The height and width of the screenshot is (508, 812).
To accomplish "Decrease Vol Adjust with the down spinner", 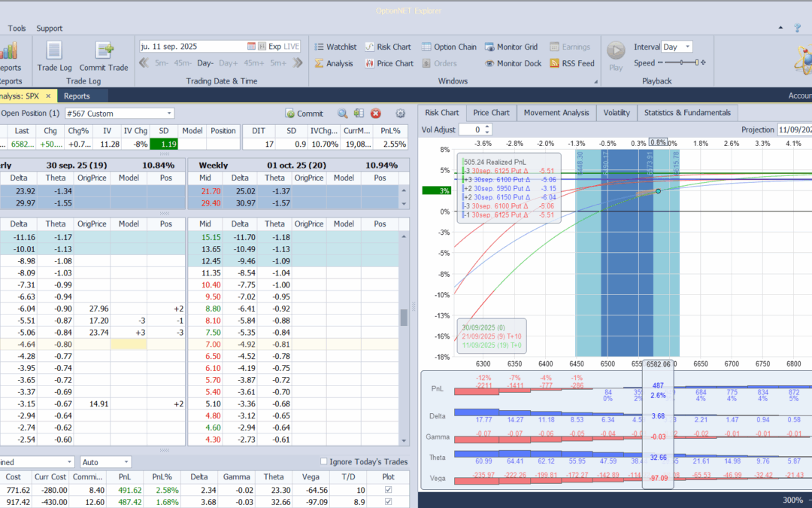I will tap(486, 132).
